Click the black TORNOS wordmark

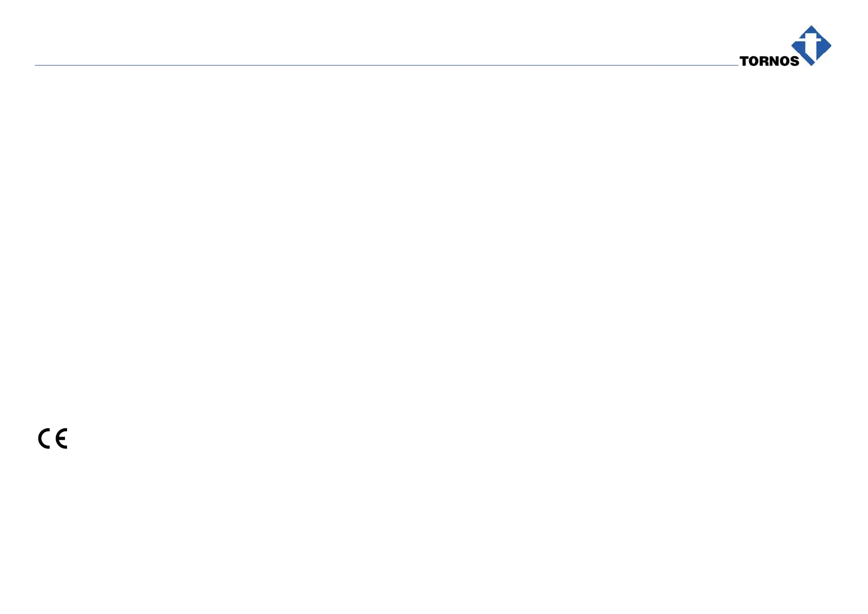coord(769,61)
